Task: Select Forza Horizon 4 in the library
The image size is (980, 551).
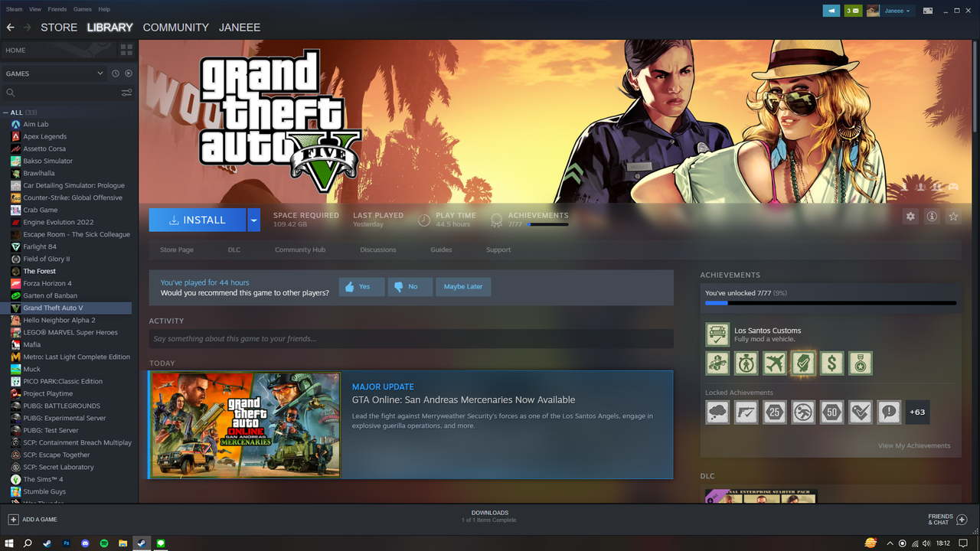Action: click(x=47, y=283)
